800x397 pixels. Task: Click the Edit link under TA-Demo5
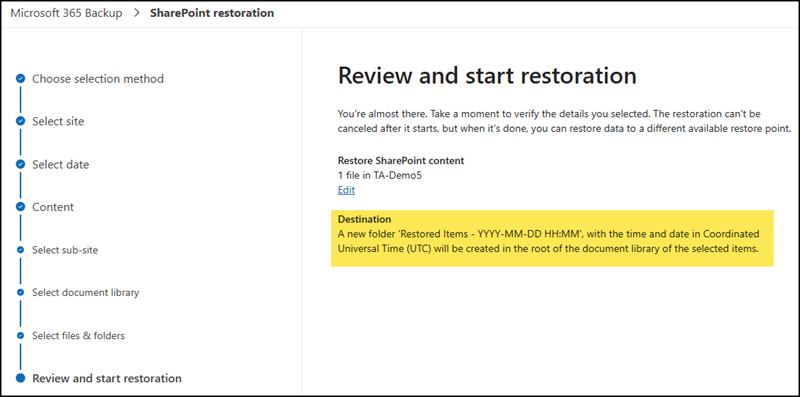(346, 190)
